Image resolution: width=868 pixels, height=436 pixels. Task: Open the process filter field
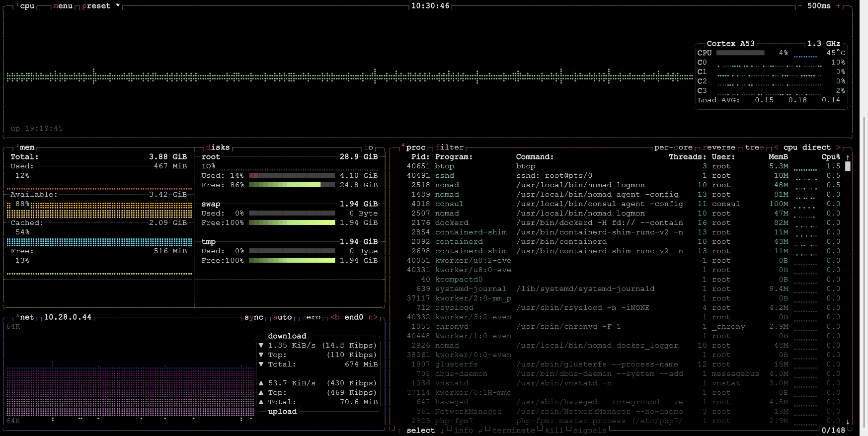coord(450,147)
